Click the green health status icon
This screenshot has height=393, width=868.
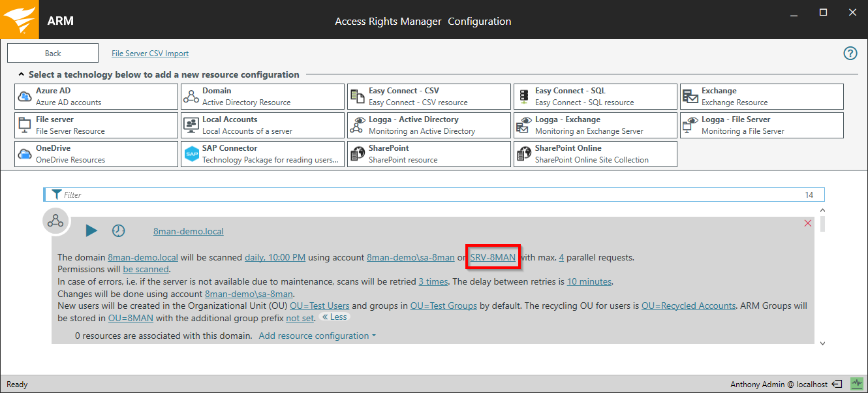click(856, 384)
